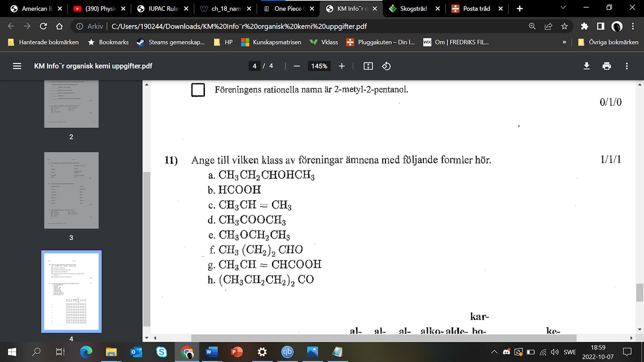This screenshot has width=644, height=362.
Task: Open the PDF viewer more actions menu
Action: click(627, 66)
